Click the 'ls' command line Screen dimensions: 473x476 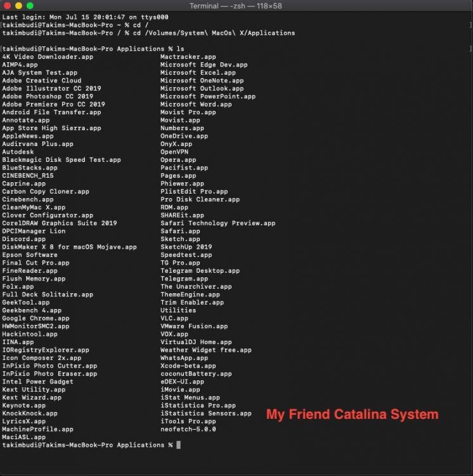pos(93,49)
